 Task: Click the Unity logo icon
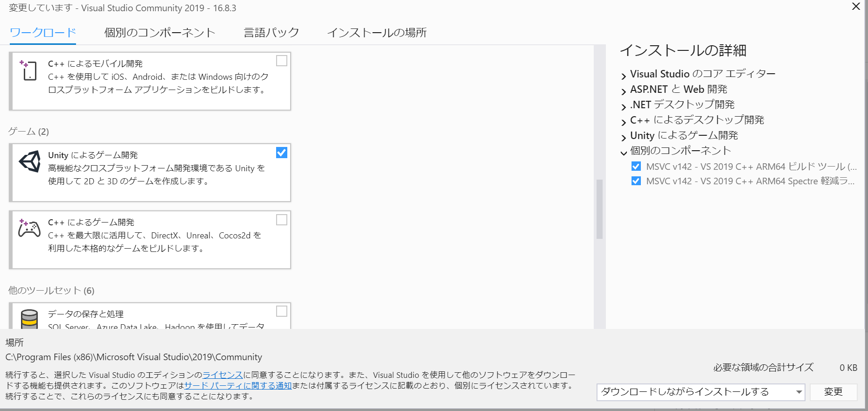click(x=29, y=161)
